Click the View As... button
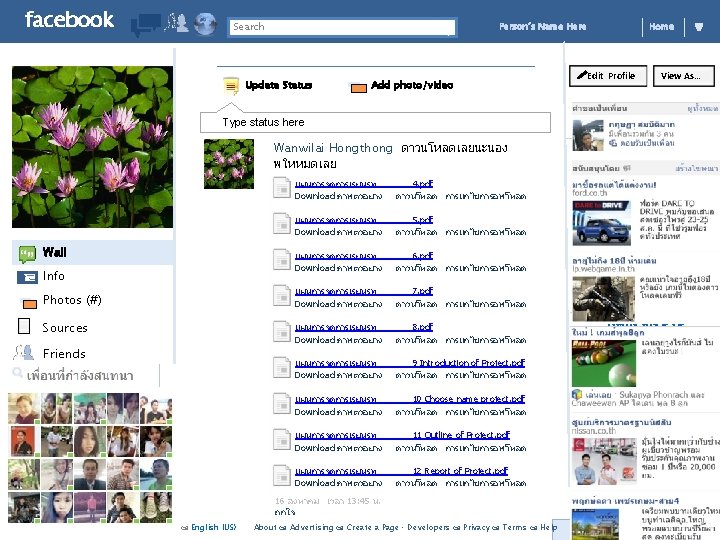Viewport: 720px width, 540px height. [x=684, y=76]
